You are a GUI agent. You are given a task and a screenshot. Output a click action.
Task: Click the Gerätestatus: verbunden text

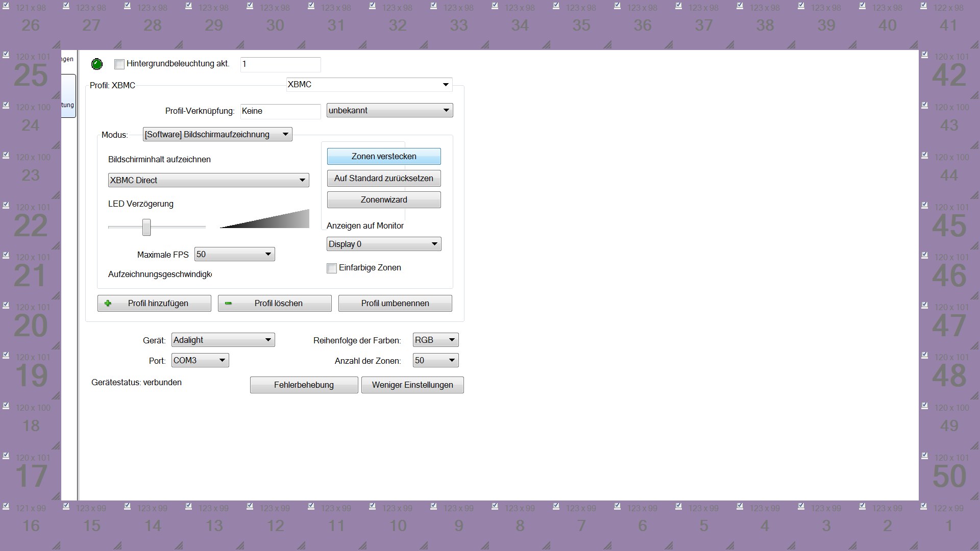click(x=136, y=382)
